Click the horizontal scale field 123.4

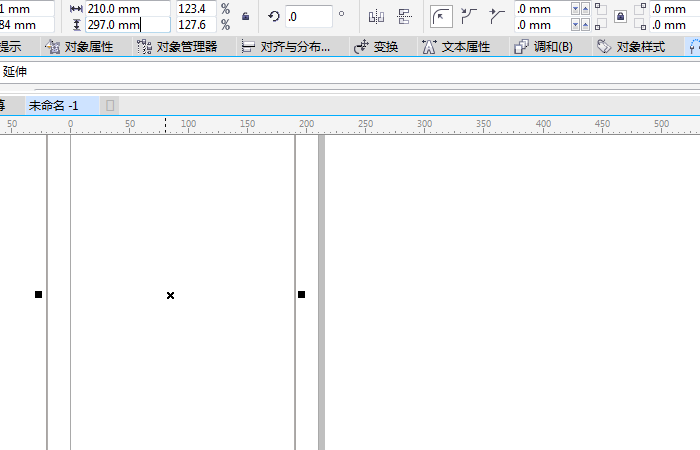[196, 8]
